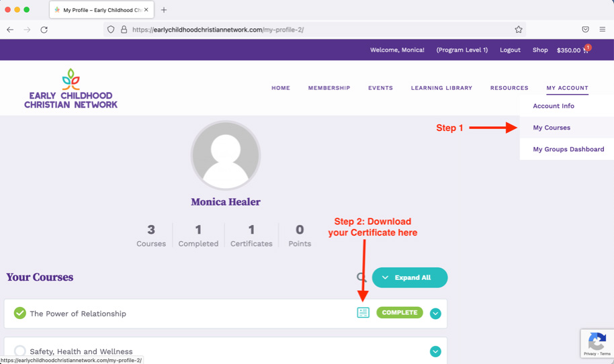This screenshot has height=364, width=614.
Task: Click the browser back arrow
Action: (10, 30)
